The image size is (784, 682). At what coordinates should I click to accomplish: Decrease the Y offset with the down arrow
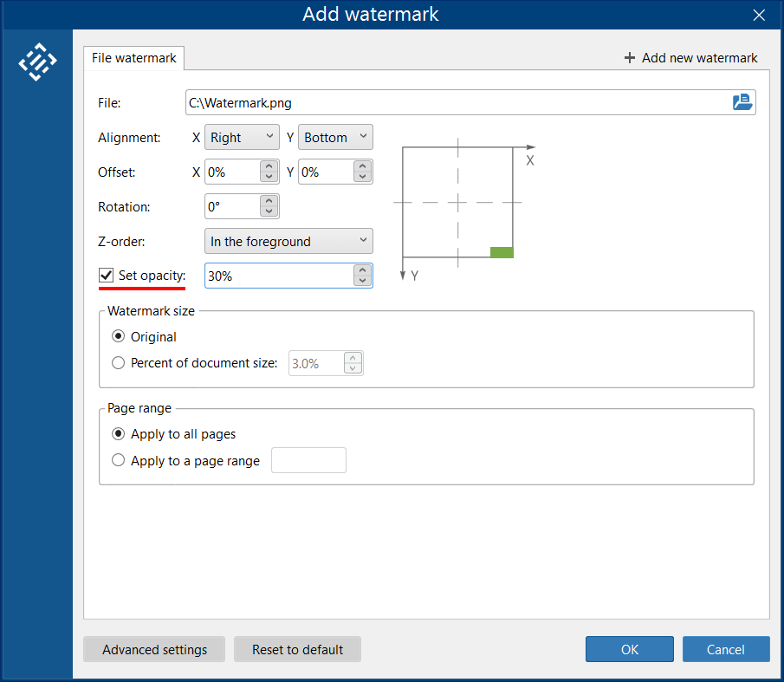point(362,177)
